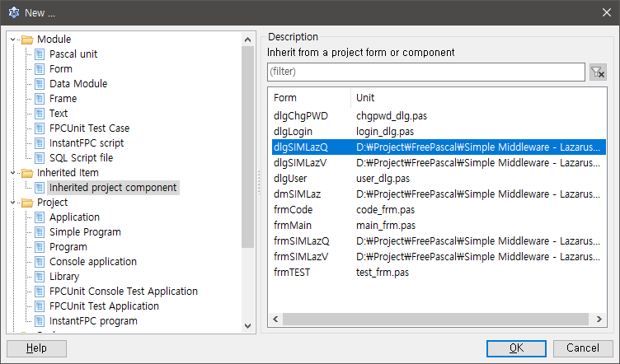The height and width of the screenshot is (364, 620).
Task: Select Simple Program in the tree
Action: (85, 232)
